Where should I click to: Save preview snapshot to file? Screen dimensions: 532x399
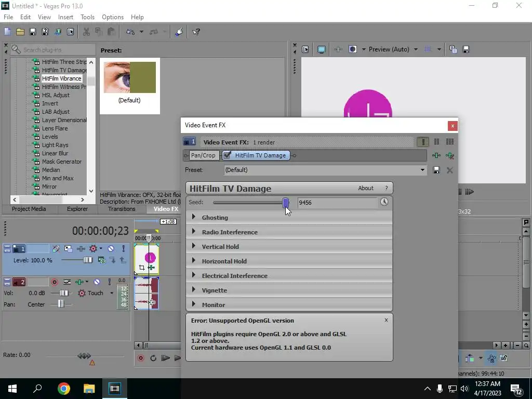466,49
